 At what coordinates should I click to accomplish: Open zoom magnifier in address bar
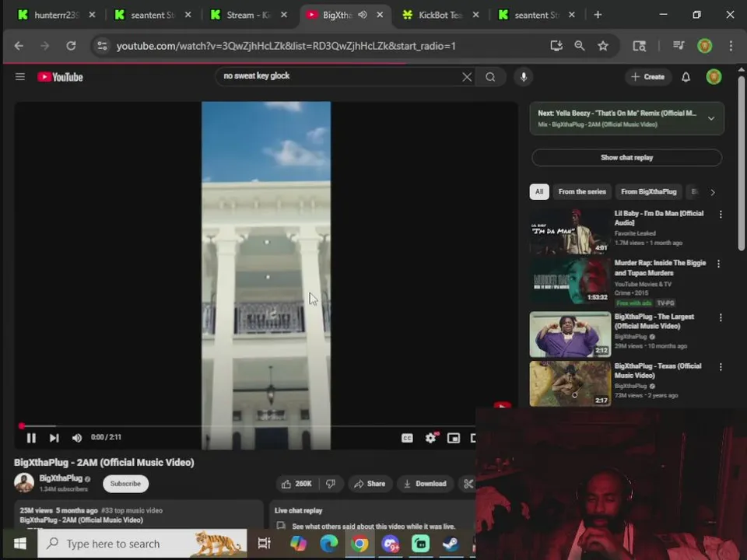point(580,46)
